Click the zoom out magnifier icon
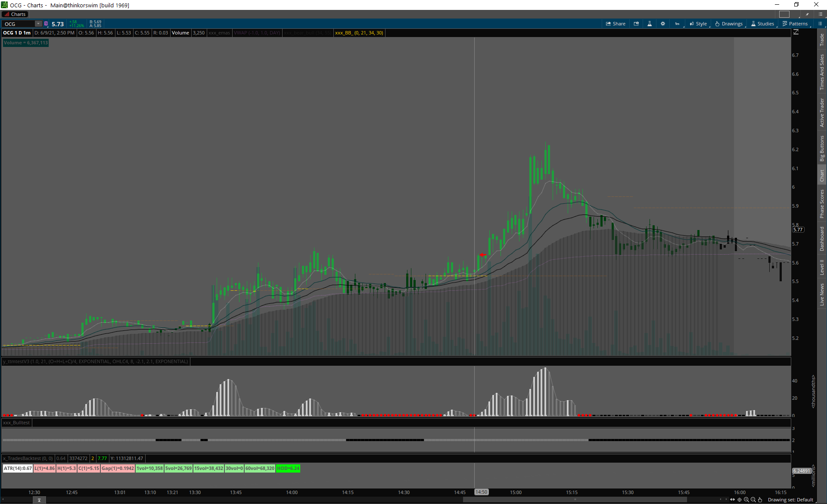Image resolution: width=827 pixels, height=504 pixels. click(x=753, y=500)
